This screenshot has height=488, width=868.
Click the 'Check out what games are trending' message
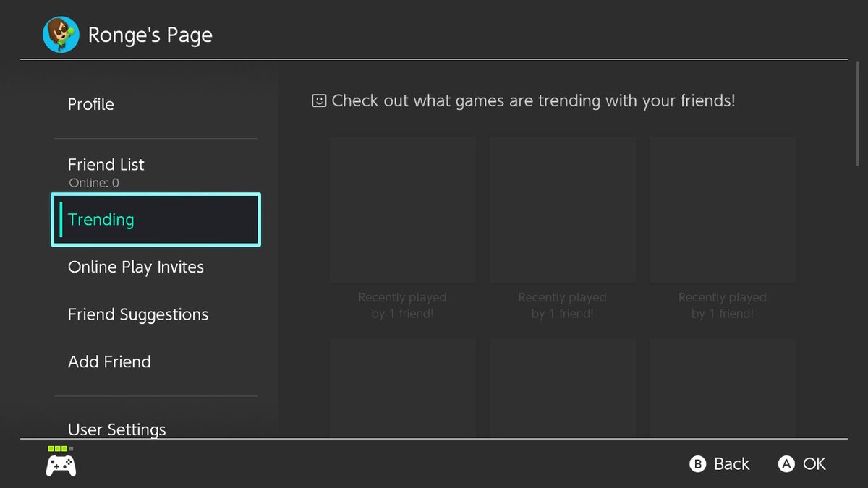click(x=533, y=100)
